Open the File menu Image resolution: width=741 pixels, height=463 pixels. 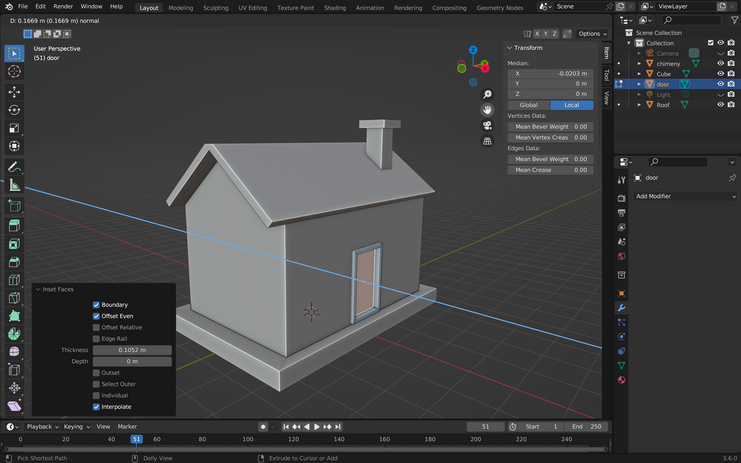point(23,7)
